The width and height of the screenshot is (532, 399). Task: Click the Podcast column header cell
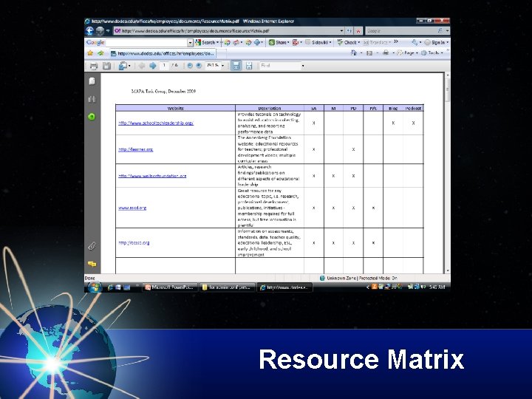click(413, 108)
